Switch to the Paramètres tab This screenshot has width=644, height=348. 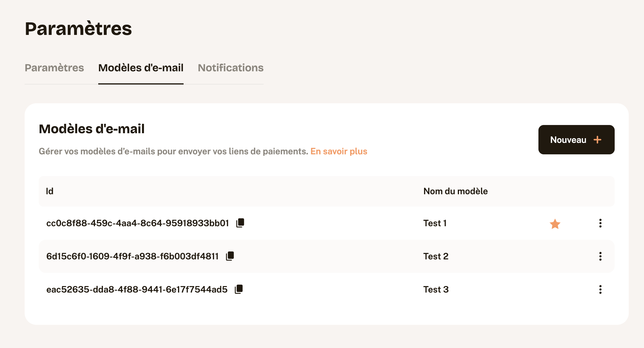pos(54,68)
